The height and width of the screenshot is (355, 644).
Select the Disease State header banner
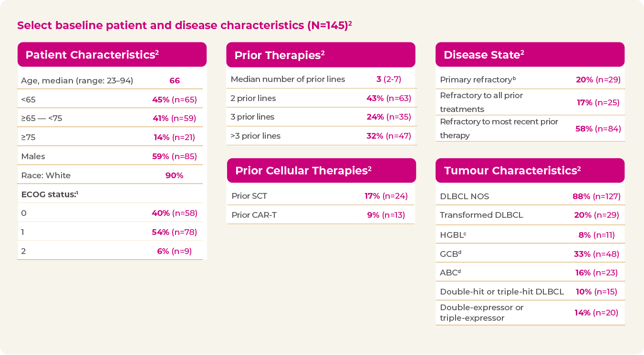530,55
